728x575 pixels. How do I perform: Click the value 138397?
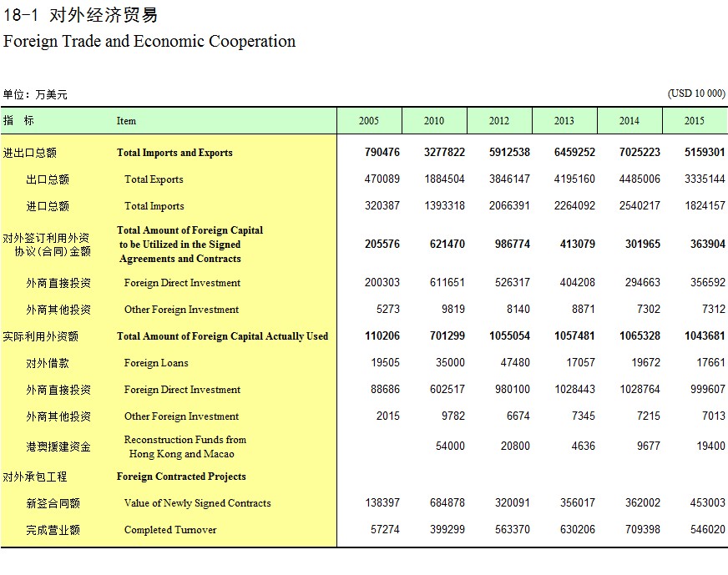[382, 502]
